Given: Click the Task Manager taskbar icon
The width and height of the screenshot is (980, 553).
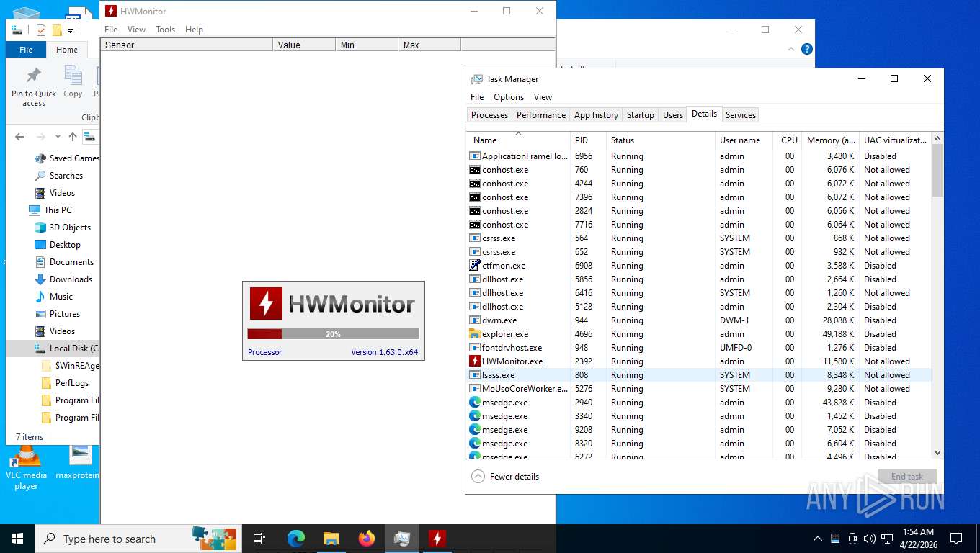Looking at the screenshot, I should [x=402, y=539].
